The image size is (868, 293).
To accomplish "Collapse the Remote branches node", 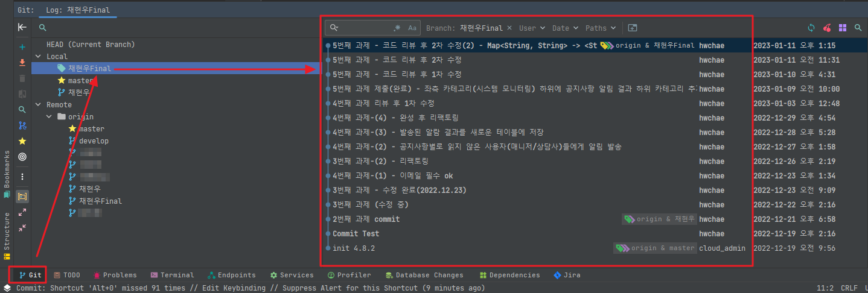I will coord(39,105).
